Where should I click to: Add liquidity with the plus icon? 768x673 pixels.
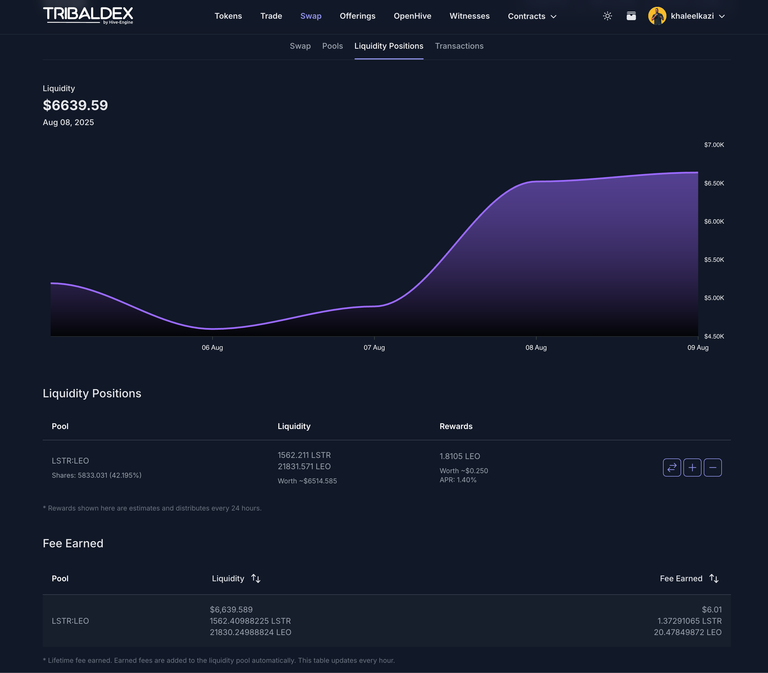click(x=692, y=467)
